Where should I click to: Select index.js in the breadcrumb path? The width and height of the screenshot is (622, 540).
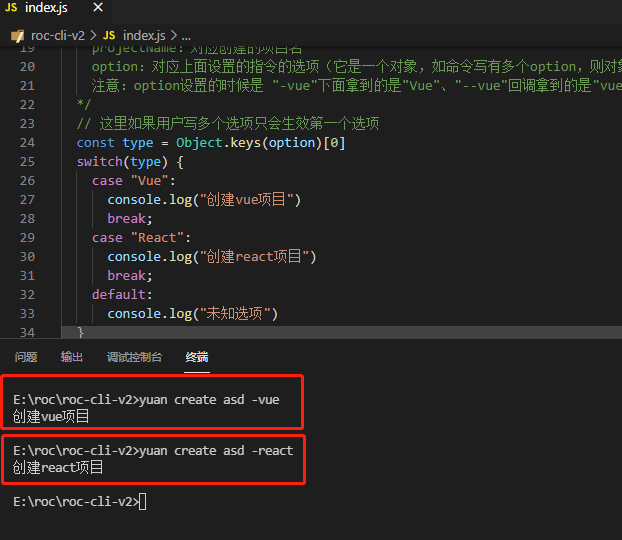(144, 36)
